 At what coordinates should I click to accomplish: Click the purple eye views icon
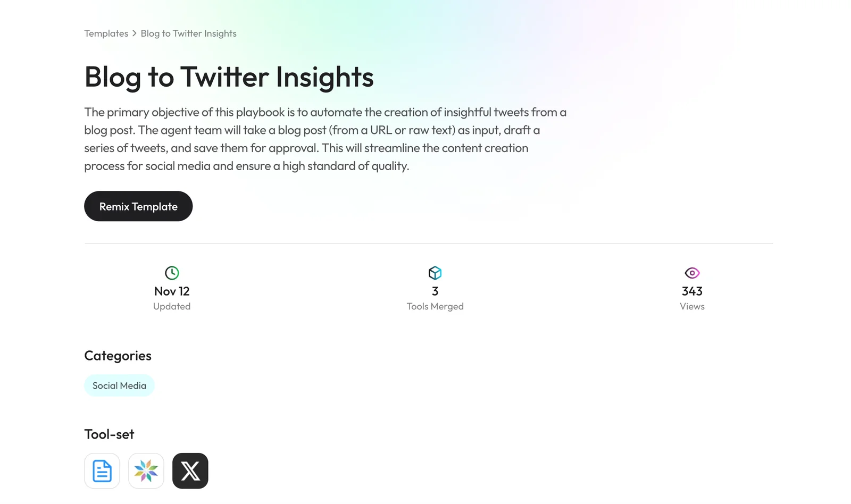(692, 273)
